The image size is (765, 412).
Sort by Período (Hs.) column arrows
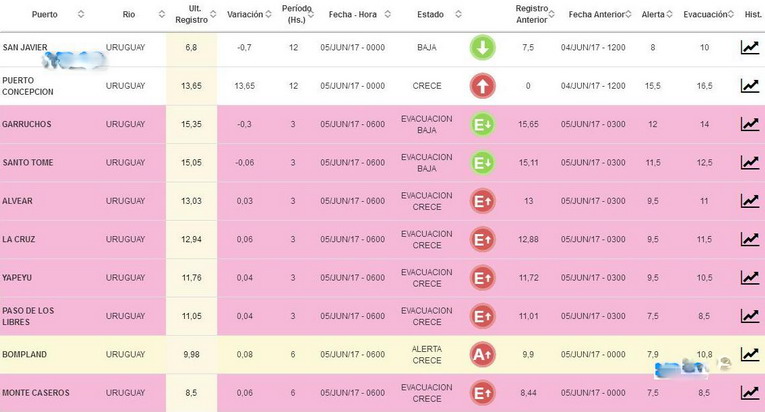[311, 14]
